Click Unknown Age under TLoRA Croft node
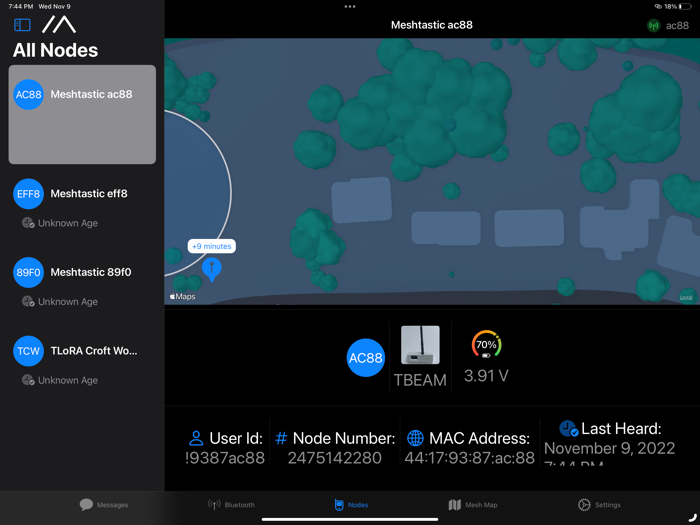This screenshot has width=700, height=525. (68, 380)
